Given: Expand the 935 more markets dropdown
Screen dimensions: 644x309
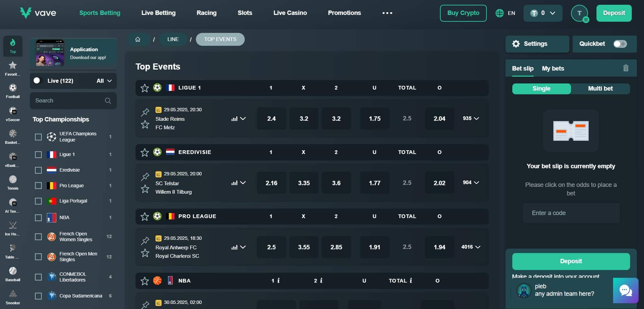Looking at the screenshot, I should 471,118.
